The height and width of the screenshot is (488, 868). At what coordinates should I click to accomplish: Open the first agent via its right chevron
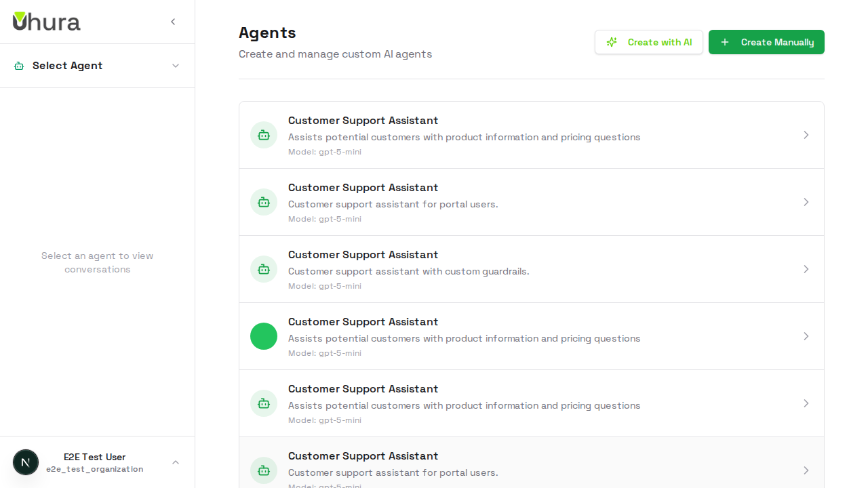(806, 135)
